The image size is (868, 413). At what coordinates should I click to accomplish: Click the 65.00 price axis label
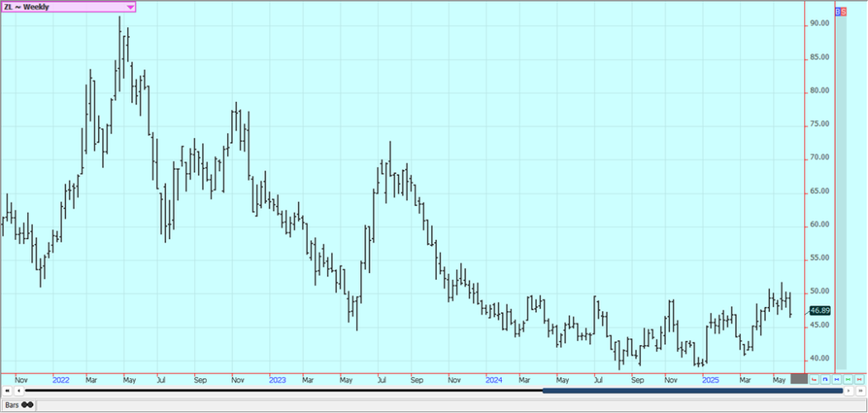(820, 191)
